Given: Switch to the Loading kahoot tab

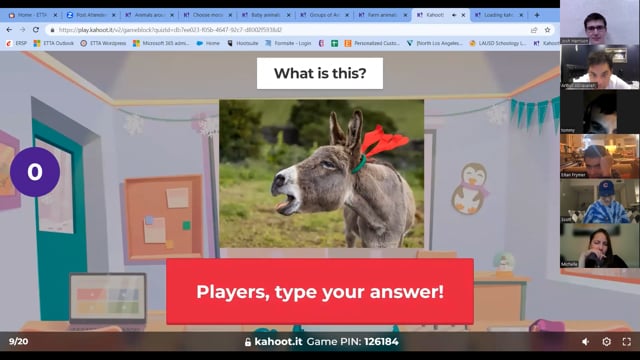Looking at the screenshot, I should pos(499,15).
